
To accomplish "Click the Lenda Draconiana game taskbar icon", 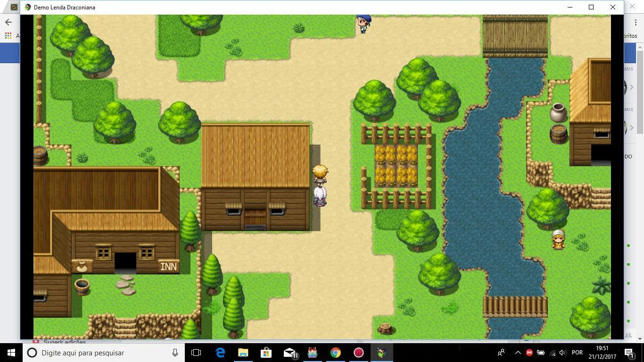I will point(381,353).
